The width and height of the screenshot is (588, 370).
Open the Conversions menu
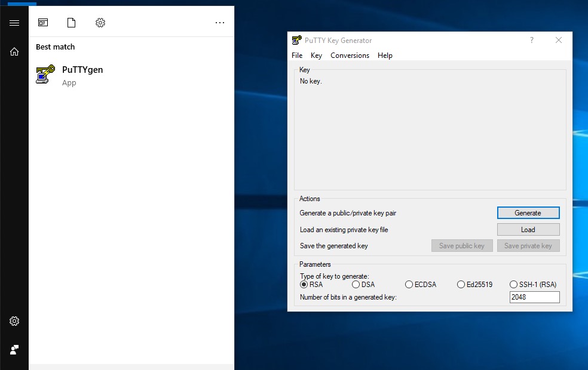pyautogui.click(x=350, y=55)
